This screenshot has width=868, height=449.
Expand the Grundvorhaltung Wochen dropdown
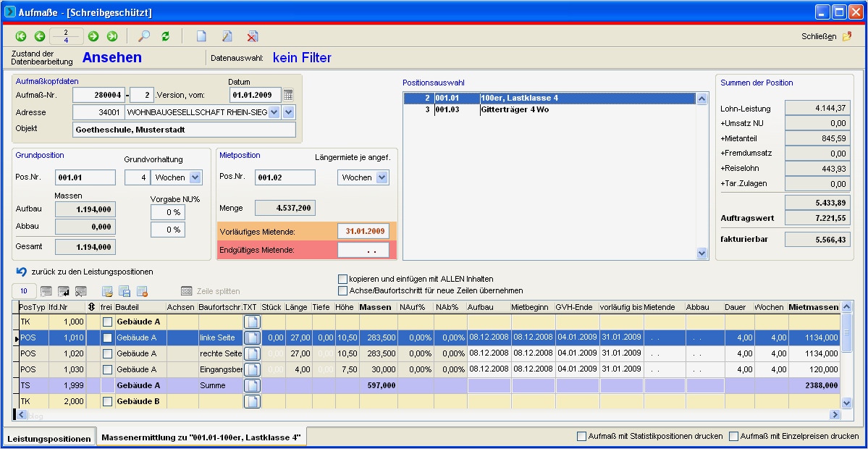[195, 177]
